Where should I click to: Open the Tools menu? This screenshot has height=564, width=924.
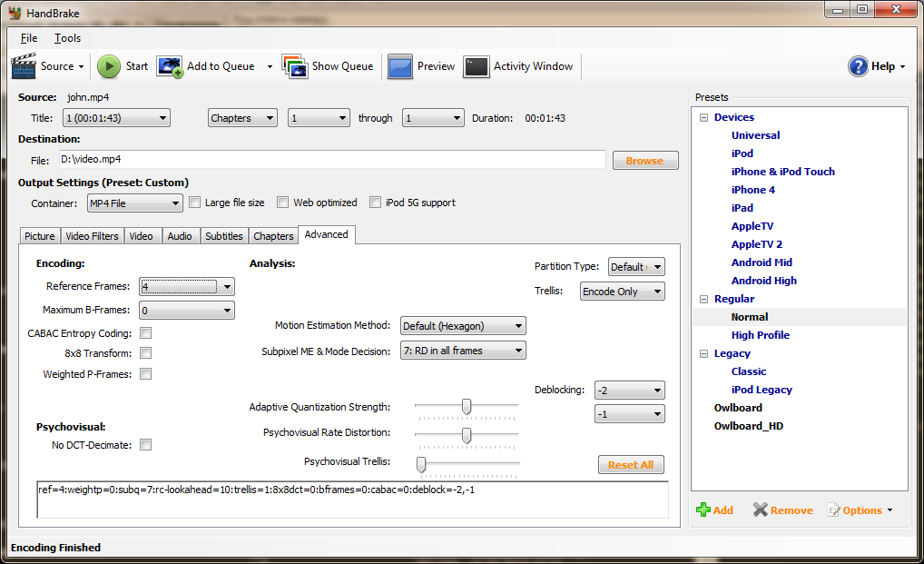tap(67, 38)
